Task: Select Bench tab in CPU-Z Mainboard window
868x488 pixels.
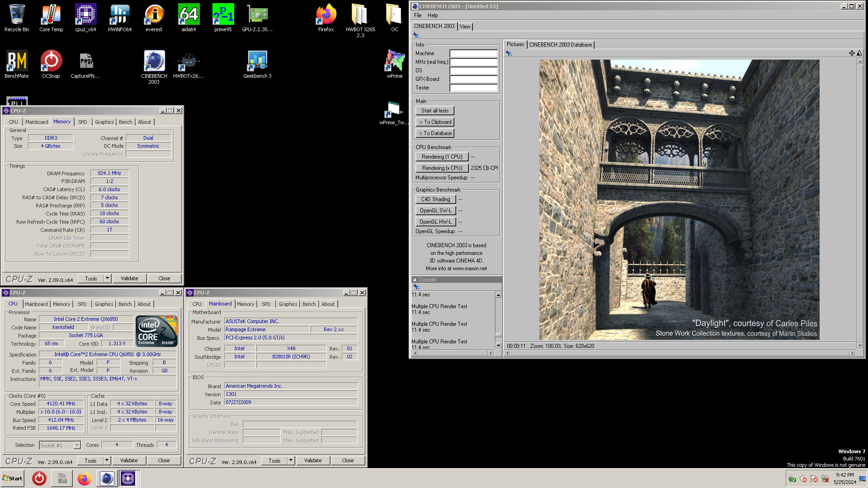Action: pyautogui.click(x=309, y=304)
